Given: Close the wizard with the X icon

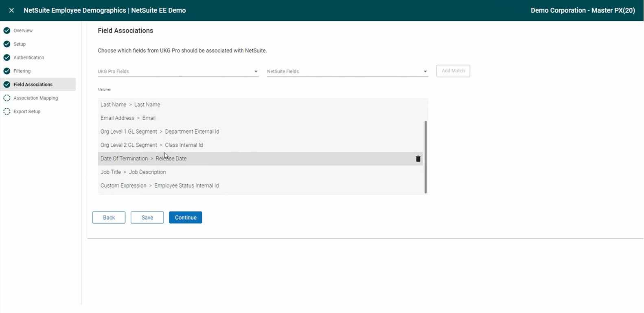Looking at the screenshot, I should pyautogui.click(x=11, y=11).
